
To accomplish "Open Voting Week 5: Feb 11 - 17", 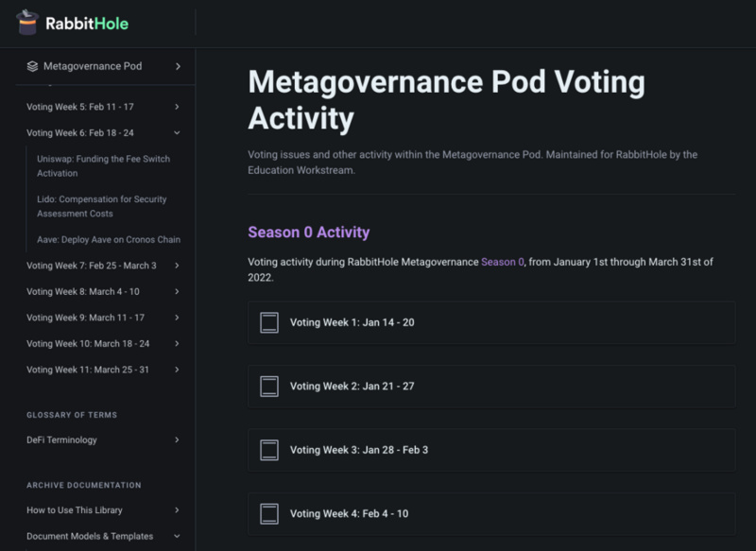I will tap(80, 107).
